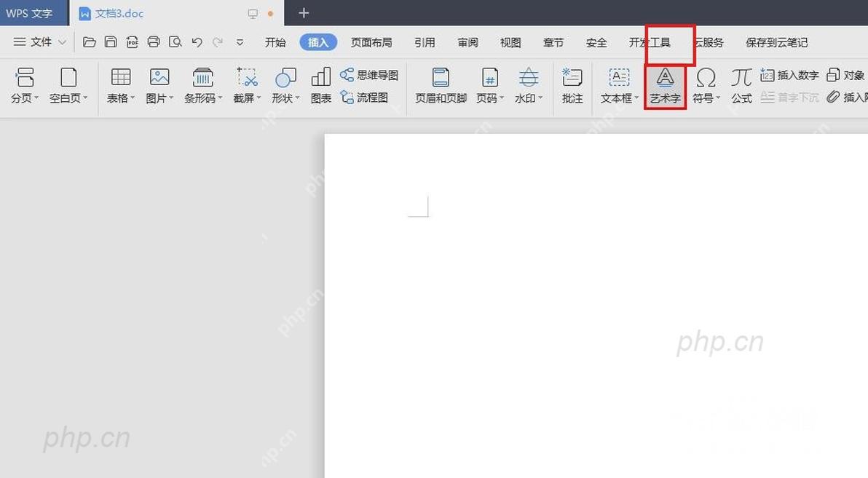Click inside the blank document page

tap(596, 306)
